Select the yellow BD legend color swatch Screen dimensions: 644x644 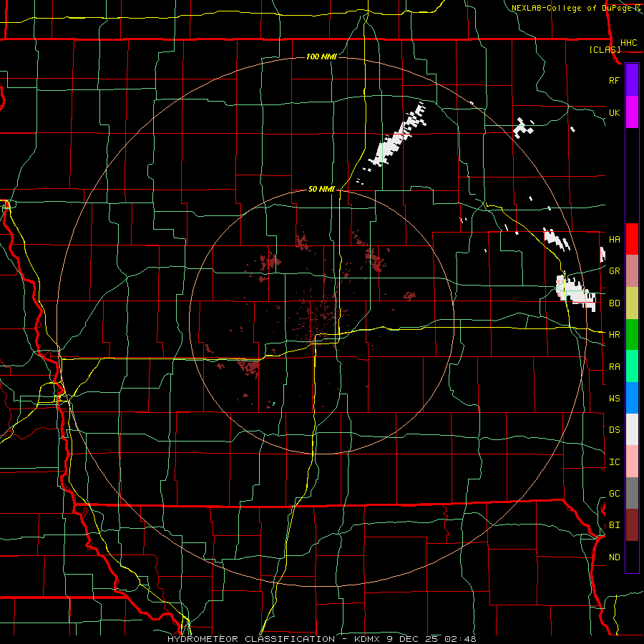(x=632, y=303)
